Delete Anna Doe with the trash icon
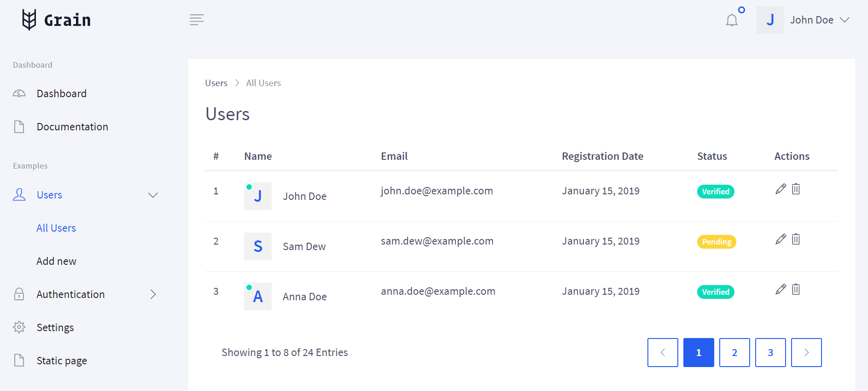 pos(796,289)
